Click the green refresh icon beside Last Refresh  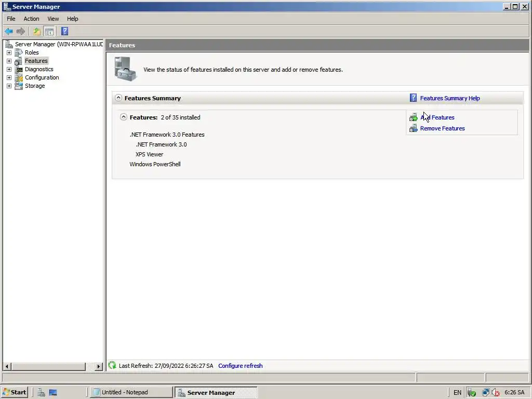(x=112, y=365)
